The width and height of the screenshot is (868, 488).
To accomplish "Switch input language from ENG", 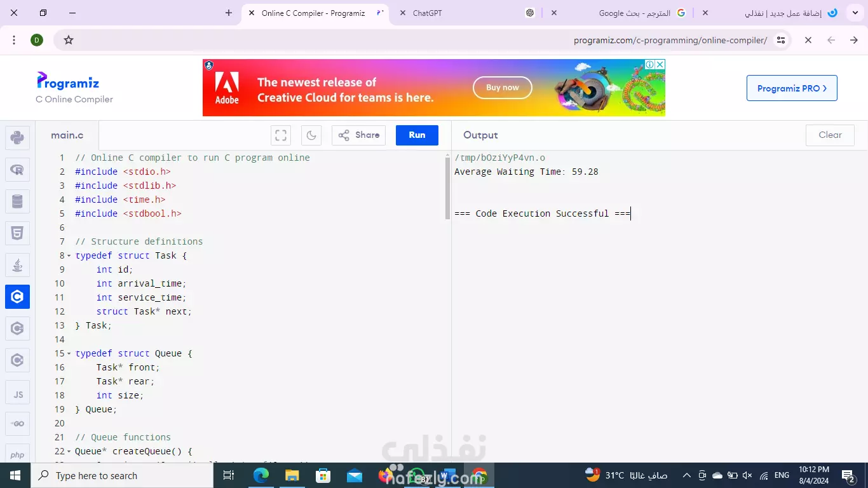I will [x=782, y=475].
